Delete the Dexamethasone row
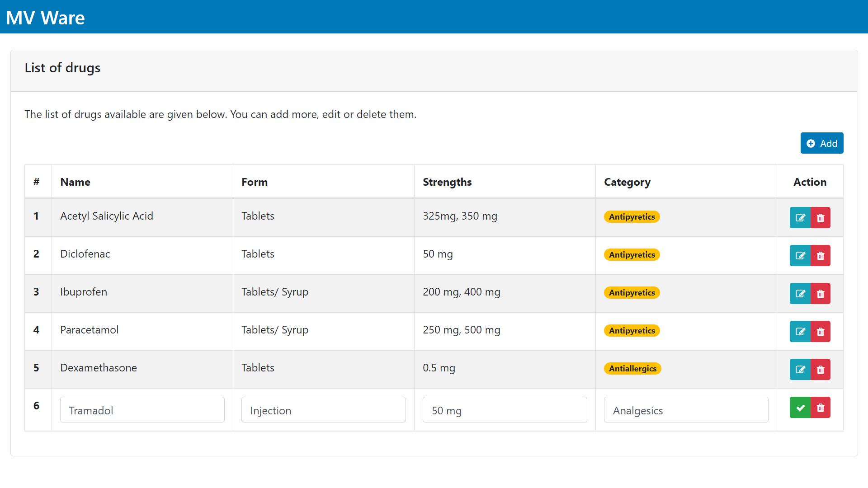 click(821, 369)
